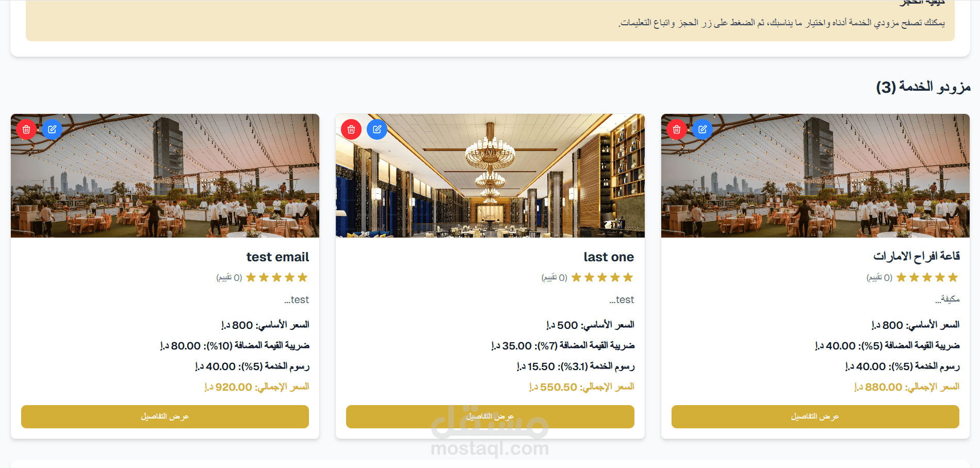Click the مزودو الخدمة (3) heading
The width and height of the screenshot is (980, 468).
pyautogui.click(x=923, y=87)
